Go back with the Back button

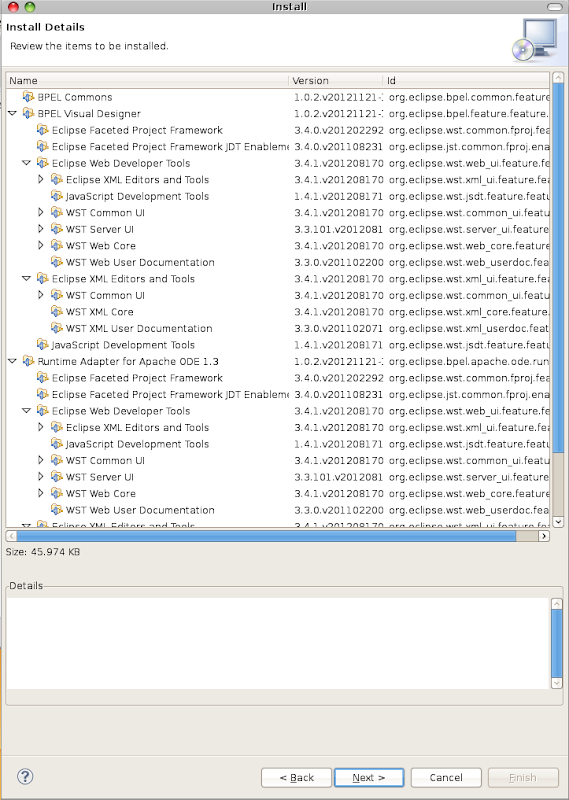(296, 778)
